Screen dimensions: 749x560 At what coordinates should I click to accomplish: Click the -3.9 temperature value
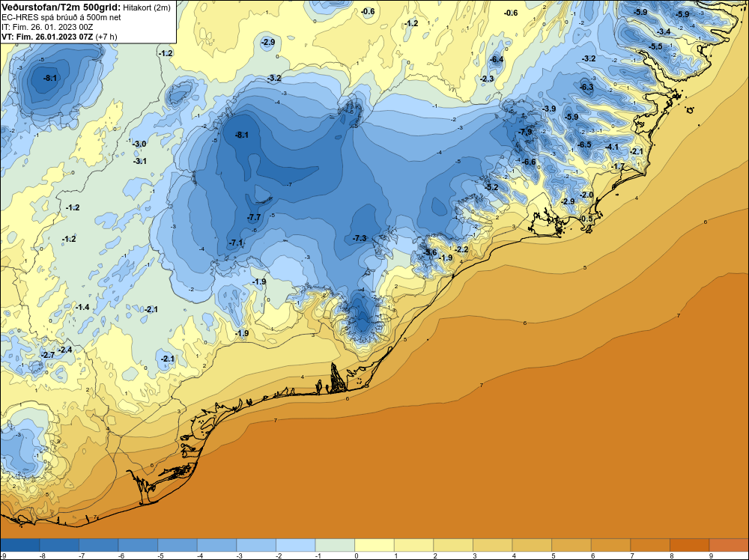coord(549,109)
